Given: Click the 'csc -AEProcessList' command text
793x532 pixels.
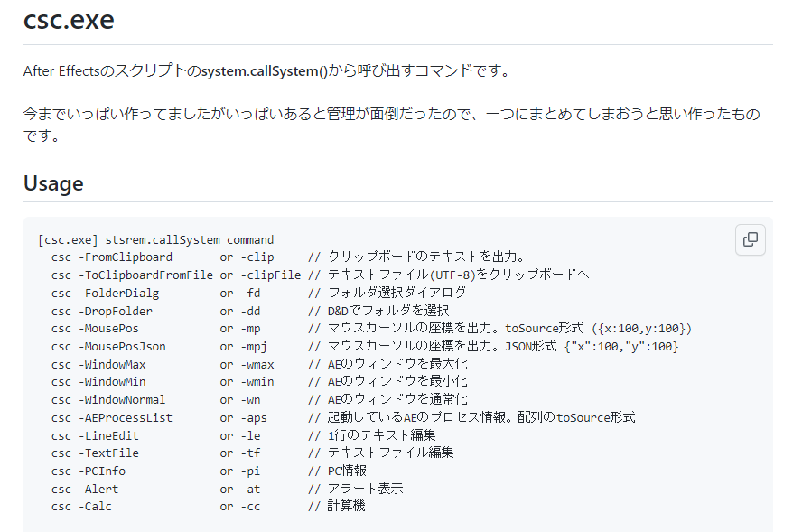Looking at the screenshot, I should point(112,418).
